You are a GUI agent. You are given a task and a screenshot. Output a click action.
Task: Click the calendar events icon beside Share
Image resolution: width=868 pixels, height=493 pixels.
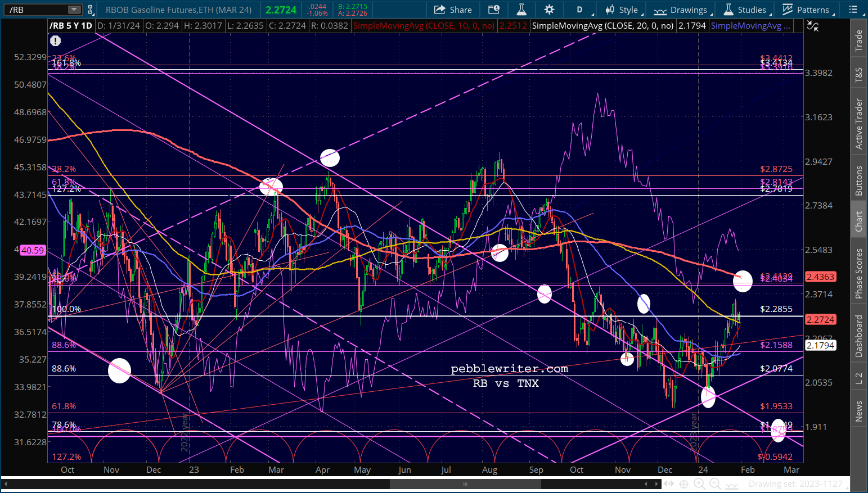493,10
